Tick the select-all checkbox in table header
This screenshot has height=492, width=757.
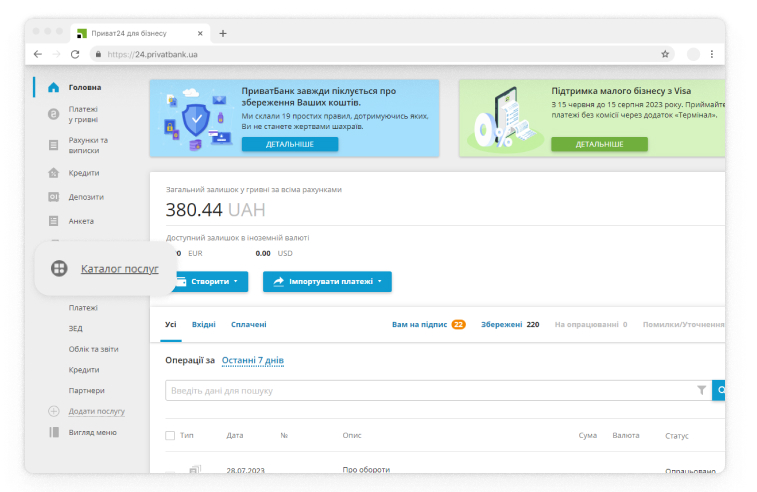(x=170, y=436)
